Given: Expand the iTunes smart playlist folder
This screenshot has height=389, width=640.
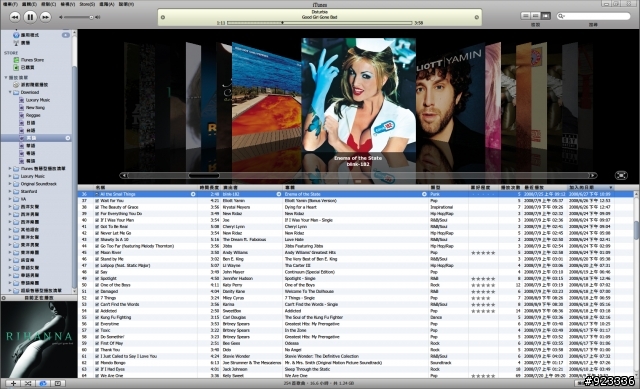Looking at the screenshot, I should tap(10, 169).
